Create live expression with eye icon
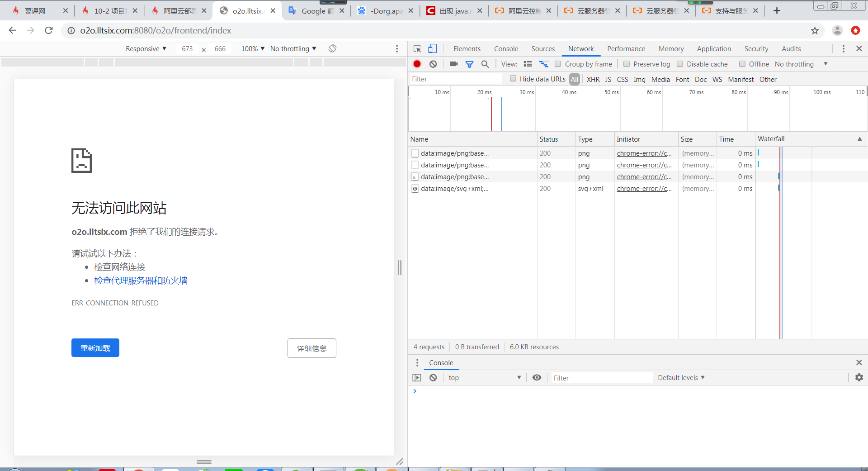Image resolution: width=868 pixels, height=471 pixels. pyautogui.click(x=537, y=378)
